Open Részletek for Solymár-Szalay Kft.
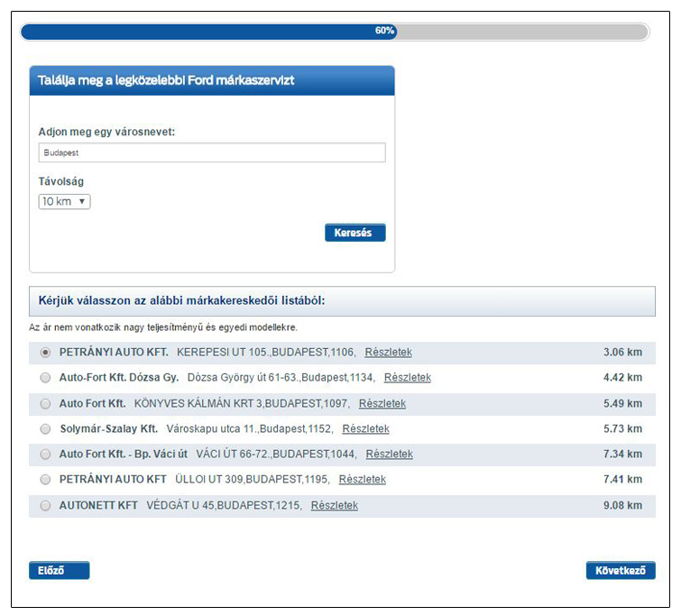The width and height of the screenshot is (681, 616). pyautogui.click(x=365, y=428)
